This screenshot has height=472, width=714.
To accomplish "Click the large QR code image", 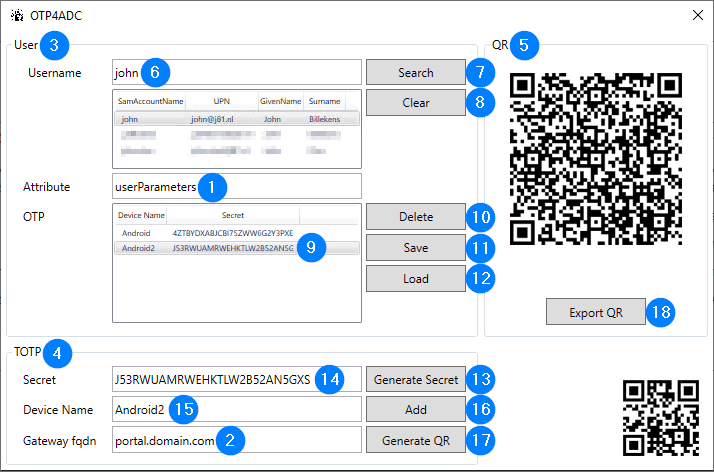I will click(x=596, y=159).
